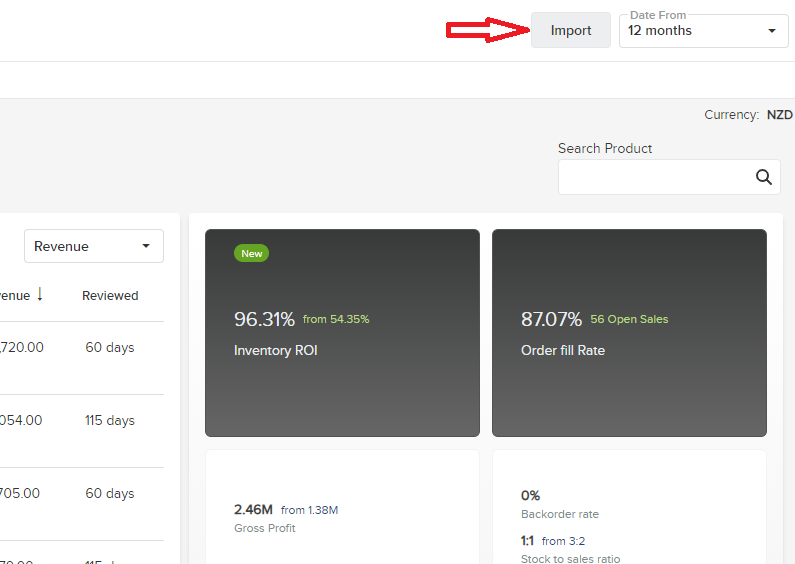The height and width of the screenshot is (564, 795).
Task: Click the 2.46M Gross Profit value
Action: (x=253, y=510)
